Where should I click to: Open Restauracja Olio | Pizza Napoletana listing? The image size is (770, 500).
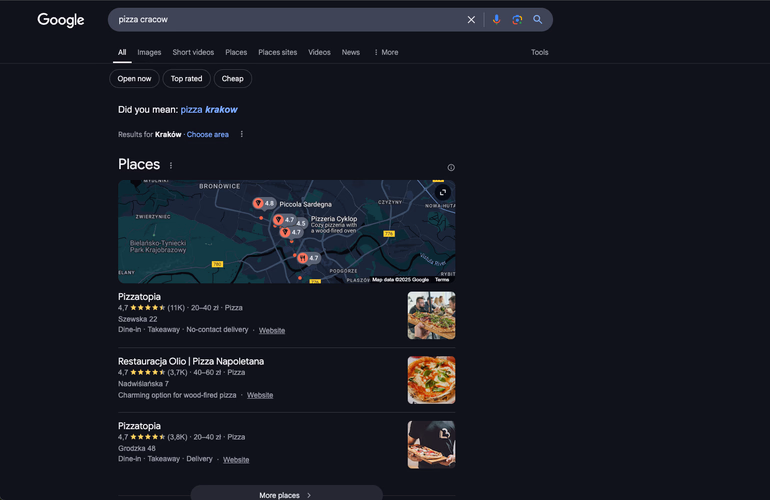point(191,361)
